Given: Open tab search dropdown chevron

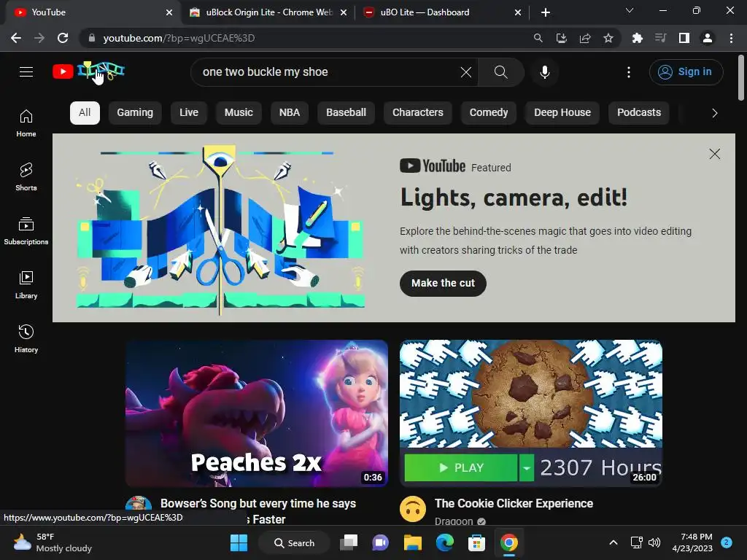Looking at the screenshot, I should tap(630, 10).
